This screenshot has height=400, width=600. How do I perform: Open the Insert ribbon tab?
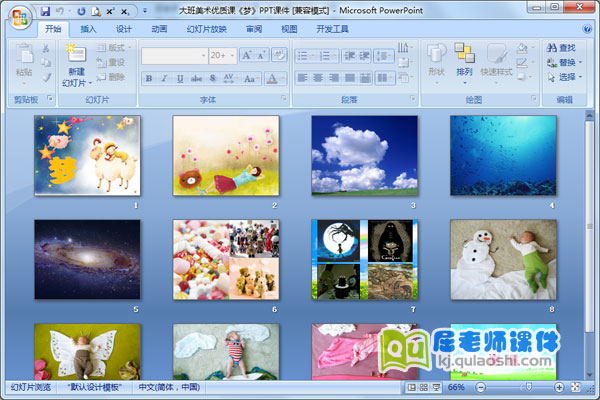89,29
